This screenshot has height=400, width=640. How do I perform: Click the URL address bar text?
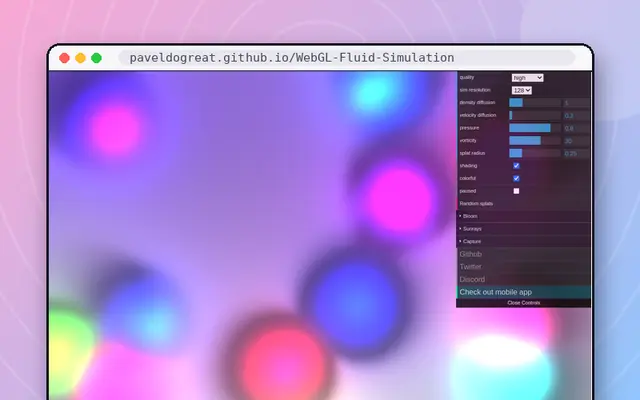(x=292, y=58)
